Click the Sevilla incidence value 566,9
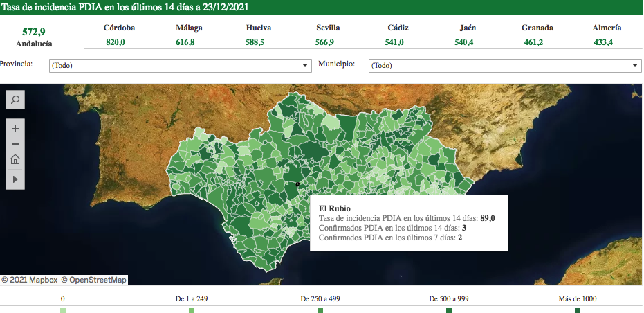644x313 pixels. tap(324, 42)
